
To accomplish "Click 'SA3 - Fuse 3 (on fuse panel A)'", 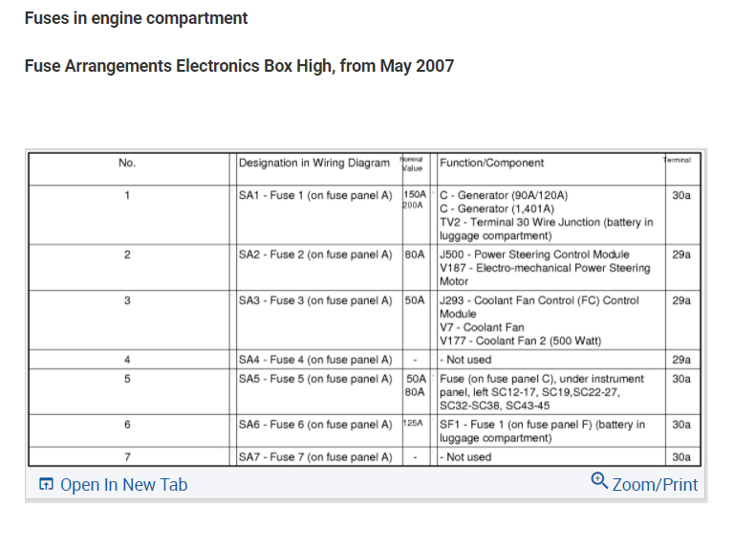I will point(315,300).
